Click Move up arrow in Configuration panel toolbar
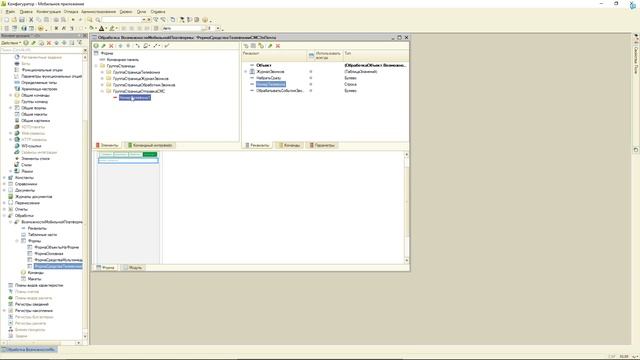The height and width of the screenshot is (360, 640). pos(57,43)
